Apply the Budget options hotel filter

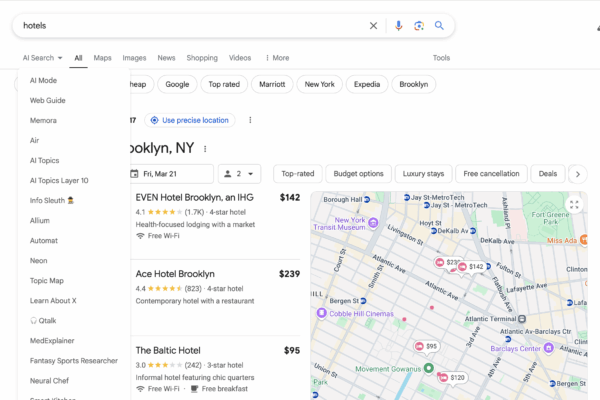click(x=359, y=174)
